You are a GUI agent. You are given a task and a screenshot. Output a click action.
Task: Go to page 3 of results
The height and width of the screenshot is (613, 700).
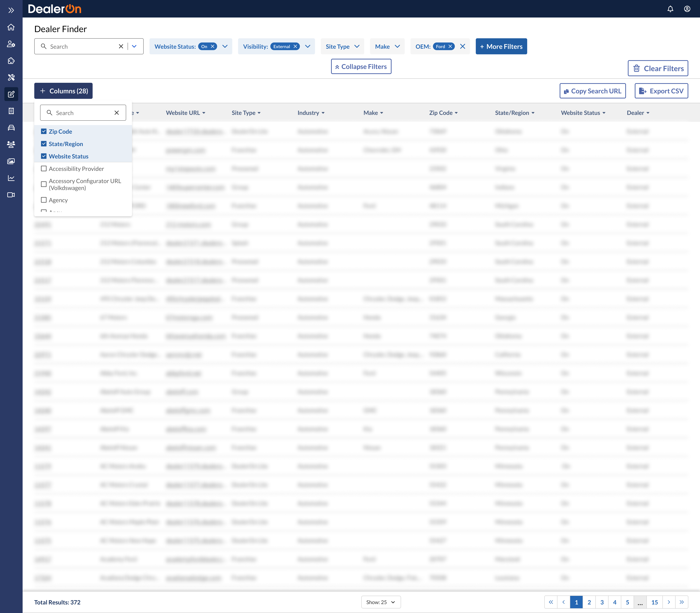[602, 602]
